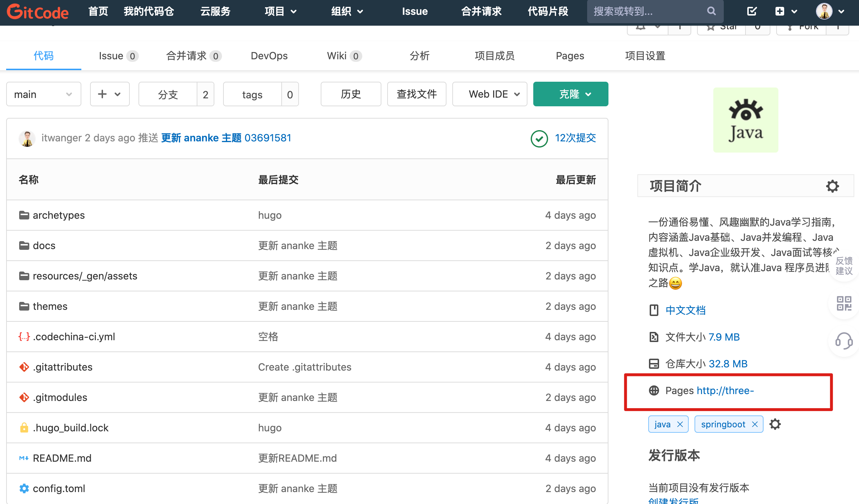Click the headset support icon

click(x=844, y=341)
